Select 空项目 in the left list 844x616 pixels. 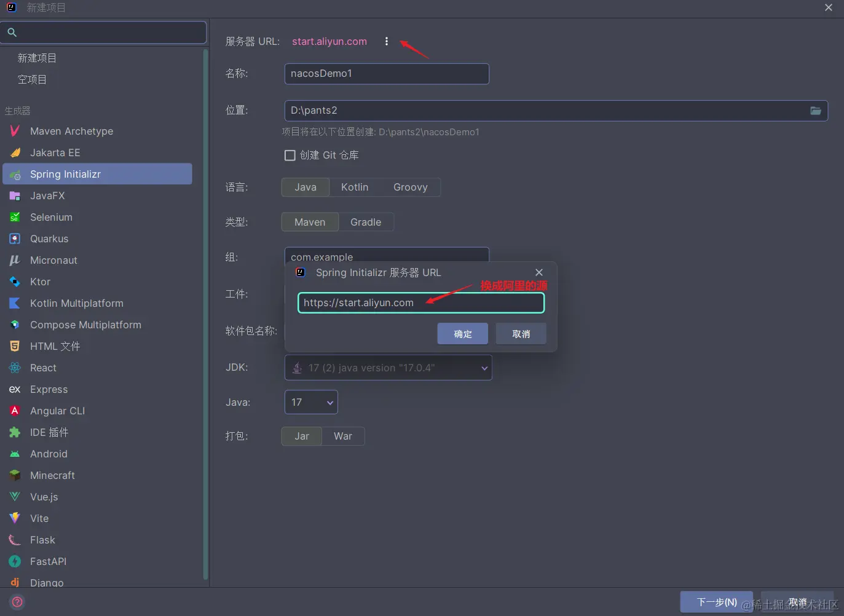click(x=32, y=79)
